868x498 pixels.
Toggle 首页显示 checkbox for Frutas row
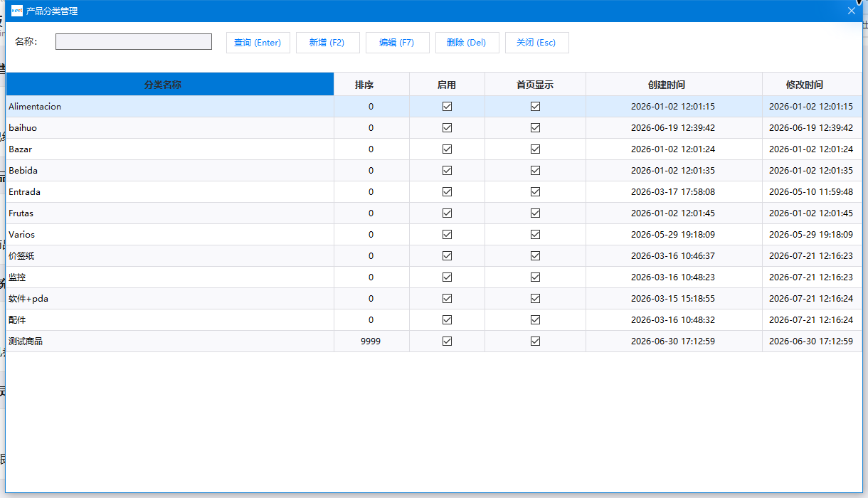pos(535,213)
